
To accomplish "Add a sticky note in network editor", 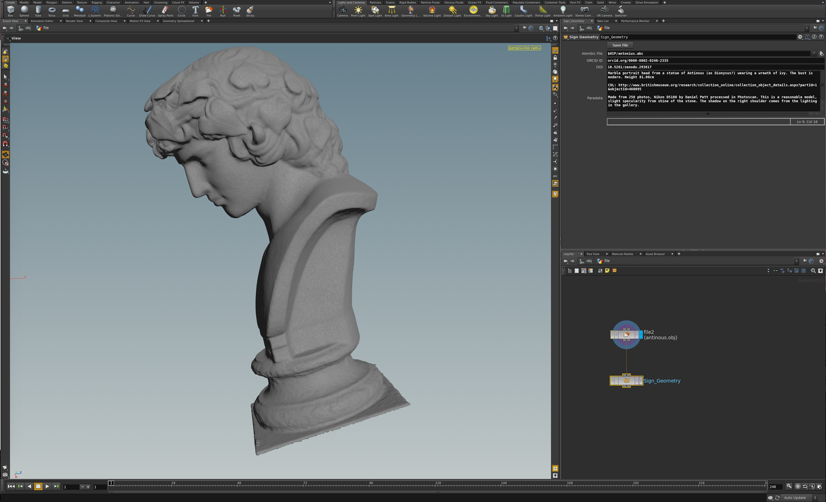I will 607,271.
